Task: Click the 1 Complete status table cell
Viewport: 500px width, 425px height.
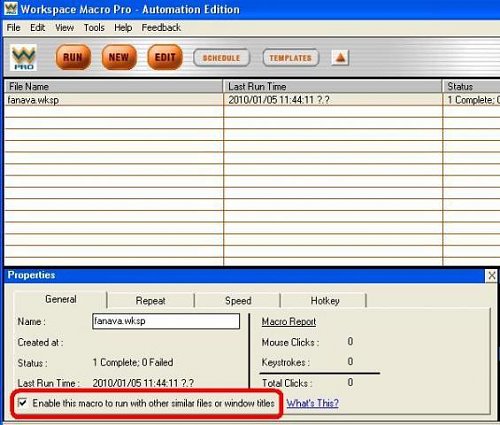Action: click(472, 100)
